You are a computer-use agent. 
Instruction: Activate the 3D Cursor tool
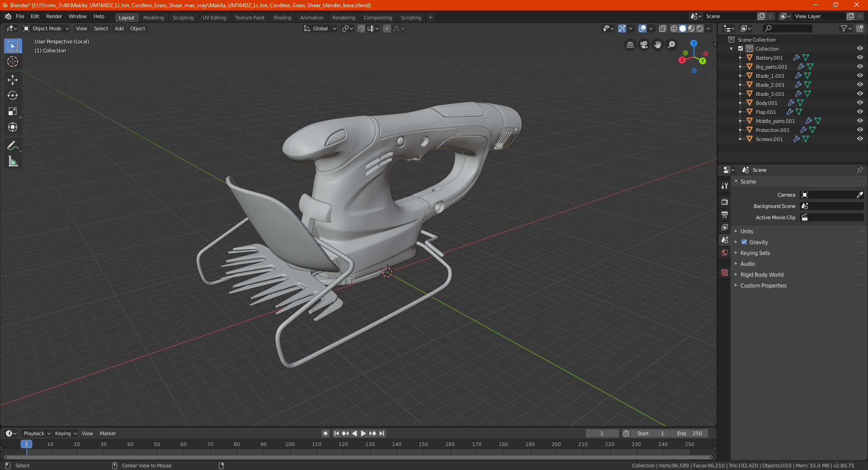[13, 61]
